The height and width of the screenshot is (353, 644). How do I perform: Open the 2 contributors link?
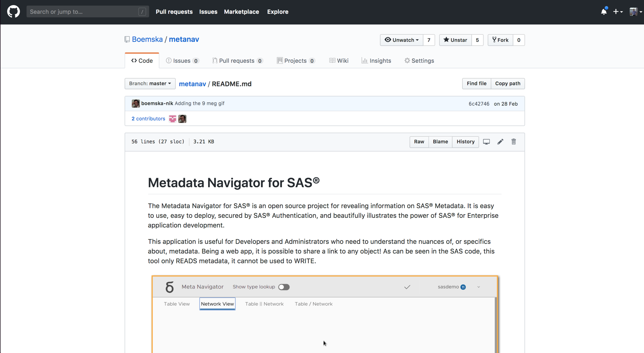[x=148, y=119]
